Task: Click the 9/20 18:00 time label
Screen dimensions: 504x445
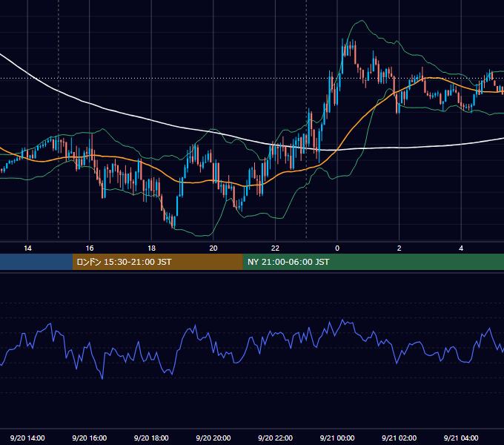Action: point(151,438)
